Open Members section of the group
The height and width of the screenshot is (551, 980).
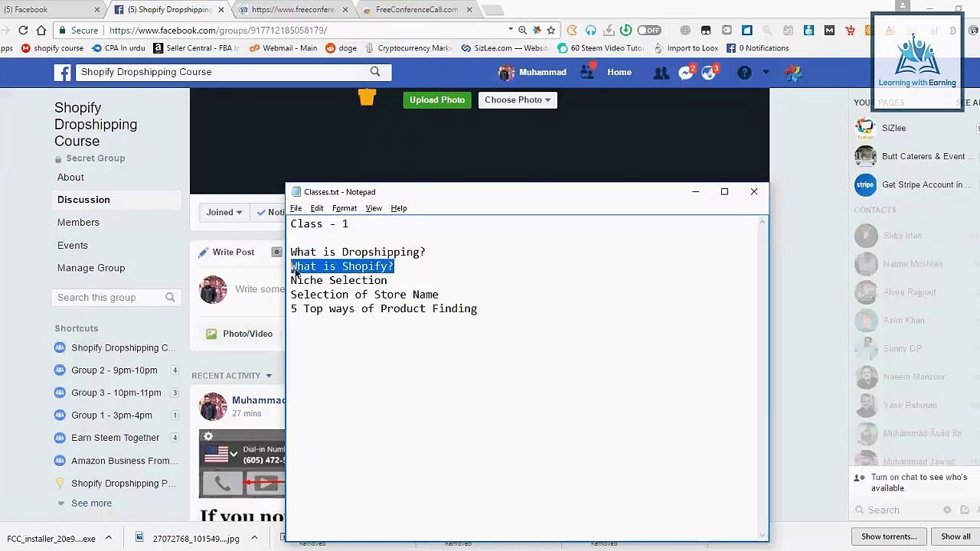[78, 222]
